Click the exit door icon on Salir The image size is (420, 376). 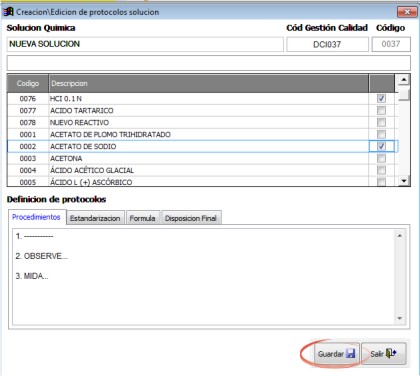(391, 353)
